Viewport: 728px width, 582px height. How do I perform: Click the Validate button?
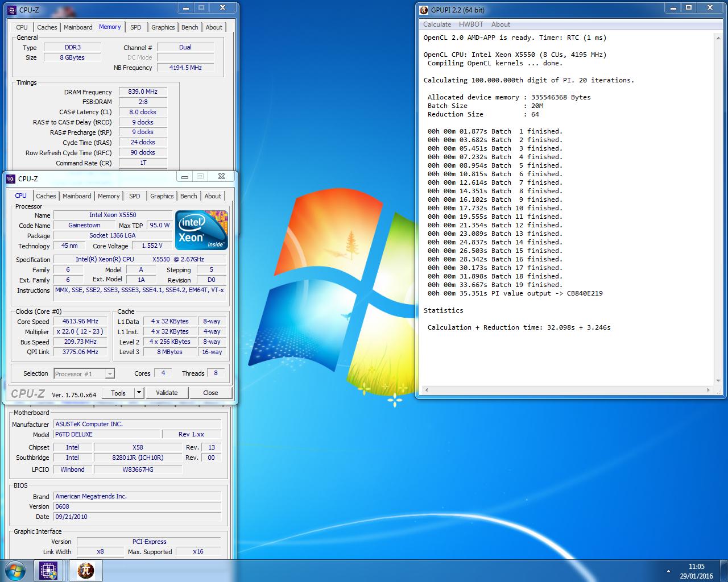[x=167, y=393]
